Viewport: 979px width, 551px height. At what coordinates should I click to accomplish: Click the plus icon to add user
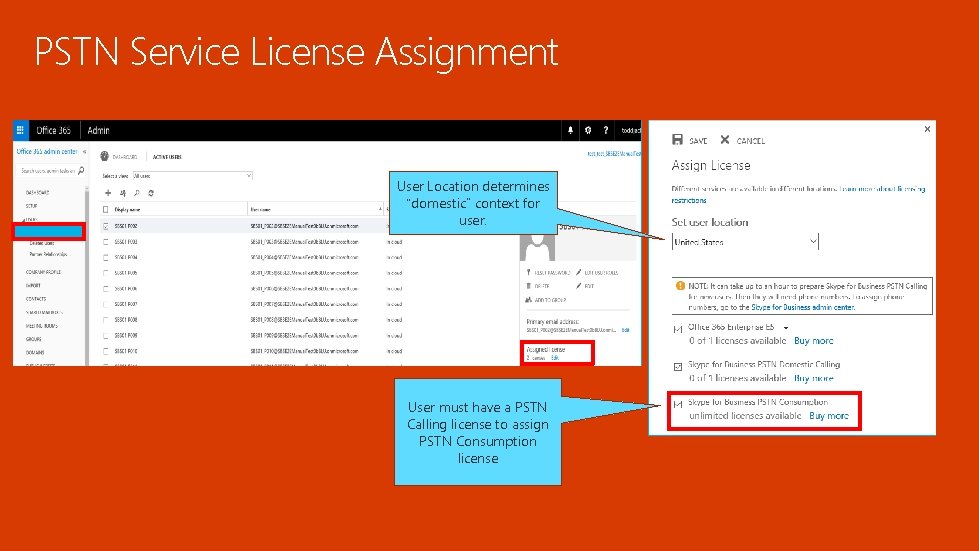pyautogui.click(x=107, y=193)
